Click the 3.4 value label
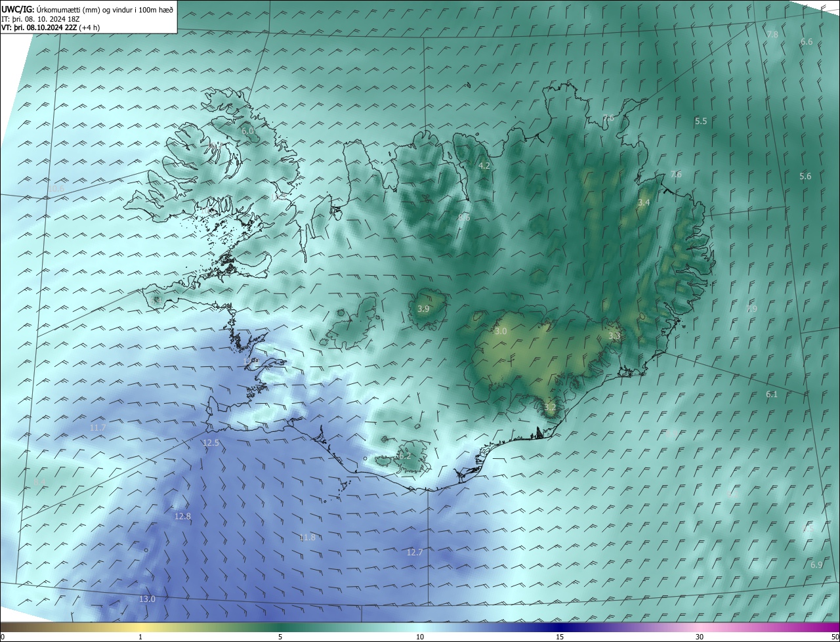The height and width of the screenshot is (642, 840). click(x=644, y=202)
